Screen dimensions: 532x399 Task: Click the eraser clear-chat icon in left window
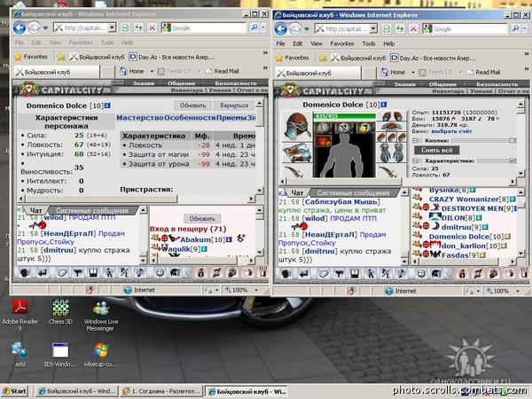(x=62, y=273)
